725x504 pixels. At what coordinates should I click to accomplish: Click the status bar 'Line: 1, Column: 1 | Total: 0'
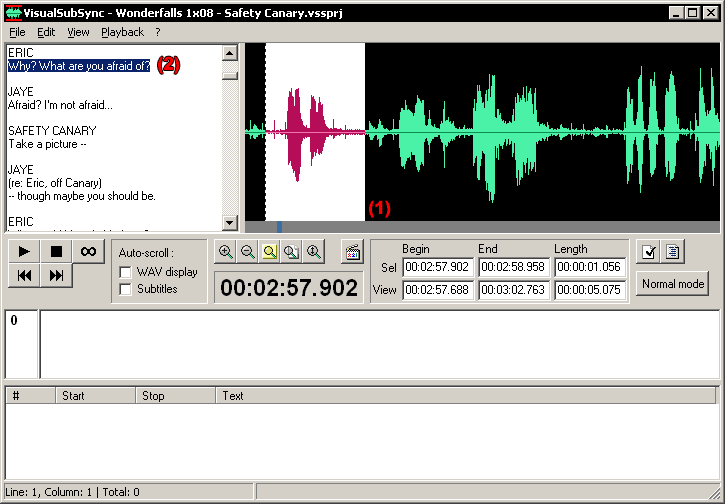coord(72,492)
